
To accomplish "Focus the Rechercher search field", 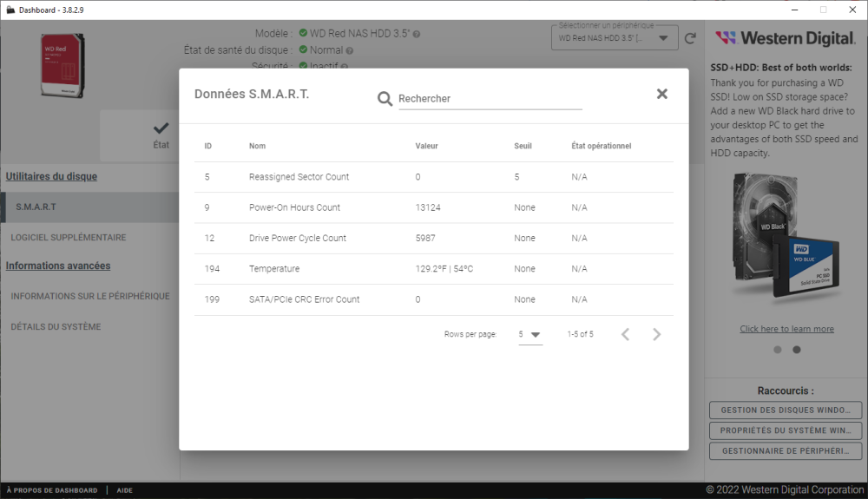I will 490,98.
